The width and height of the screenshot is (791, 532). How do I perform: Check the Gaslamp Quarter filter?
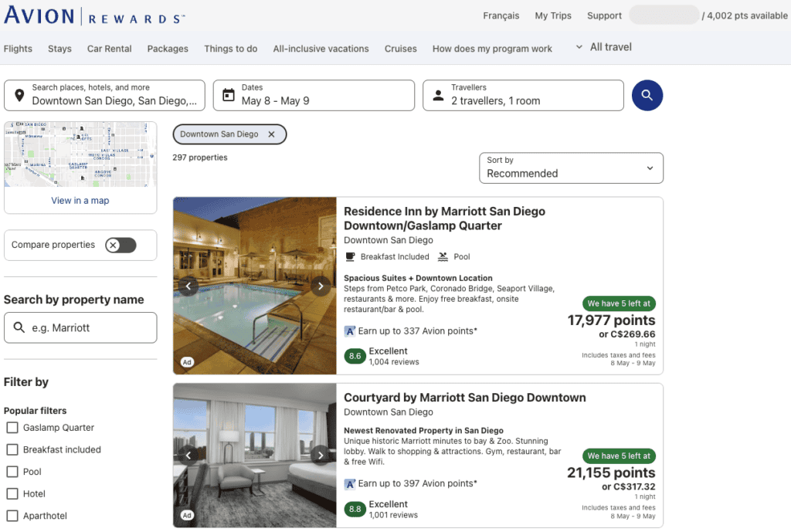pos(12,427)
